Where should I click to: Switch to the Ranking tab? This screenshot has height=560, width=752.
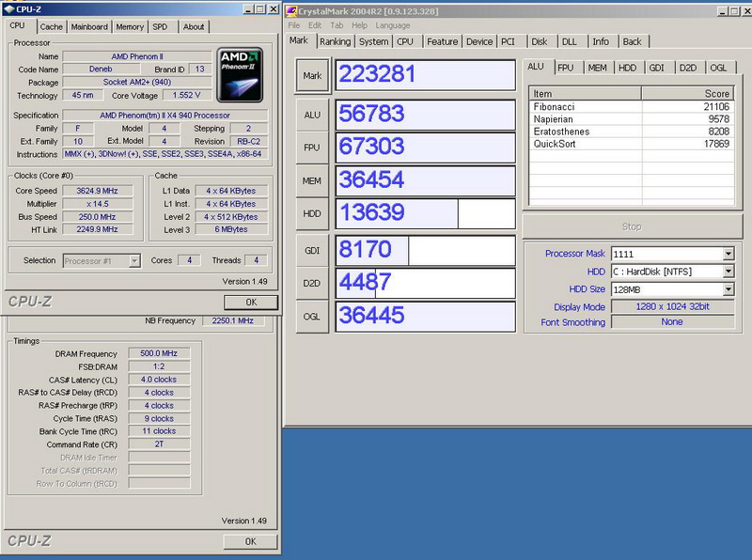pos(336,41)
